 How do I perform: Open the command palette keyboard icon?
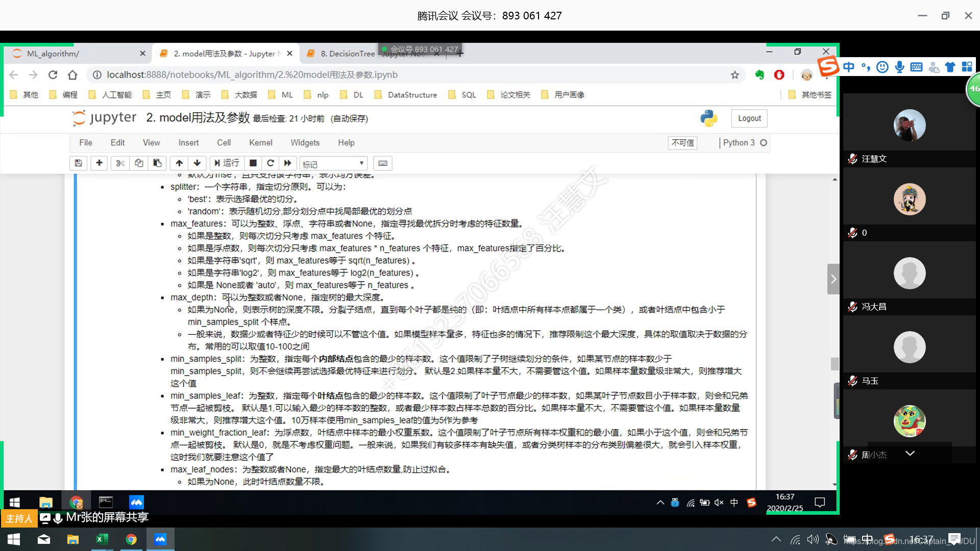coord(383,163)
